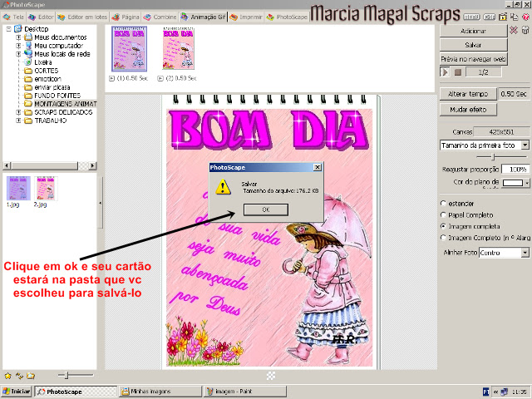Select the Animação Gif tab
The width and height of the screenshot is (532, 399).
tap(203, 17)
